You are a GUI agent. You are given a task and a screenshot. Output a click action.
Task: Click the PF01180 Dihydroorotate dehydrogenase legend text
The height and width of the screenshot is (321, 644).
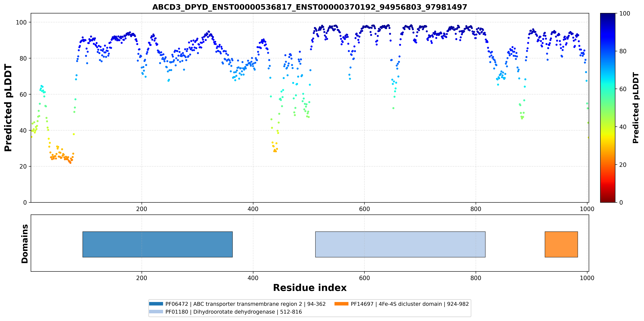234,312
